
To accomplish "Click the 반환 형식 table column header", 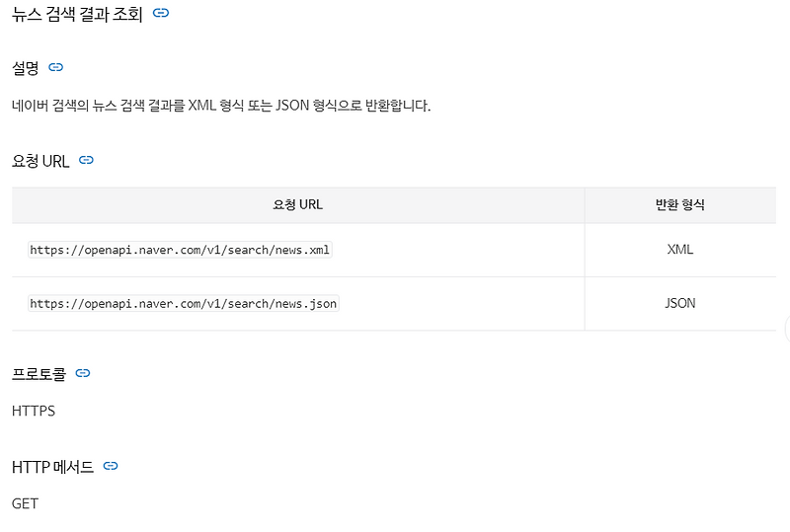I will point(680,204).
